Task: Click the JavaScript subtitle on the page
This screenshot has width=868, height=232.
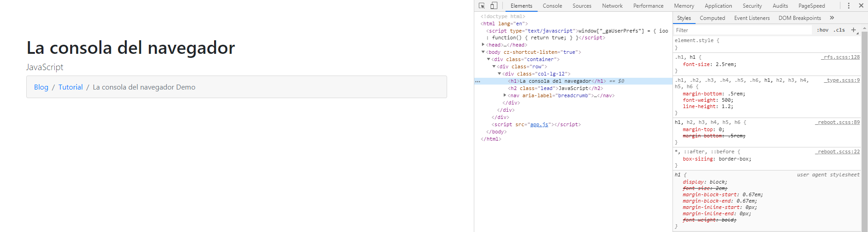Action: tap(45, 67)
